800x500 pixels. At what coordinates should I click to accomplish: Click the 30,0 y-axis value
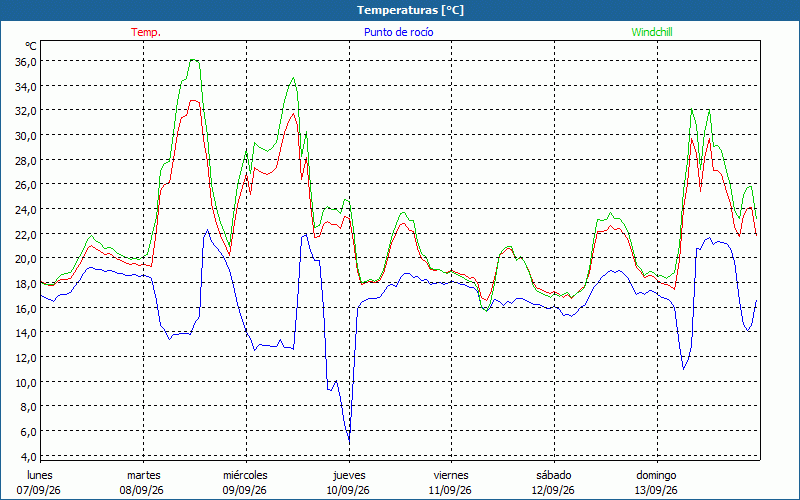[x=26, y=136]
